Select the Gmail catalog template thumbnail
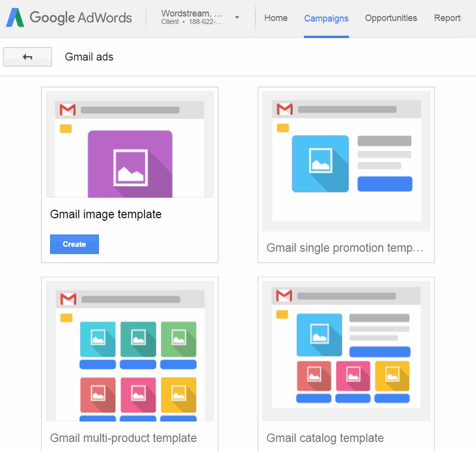Viewport: 476px width, 451px height. click(346, 351)
